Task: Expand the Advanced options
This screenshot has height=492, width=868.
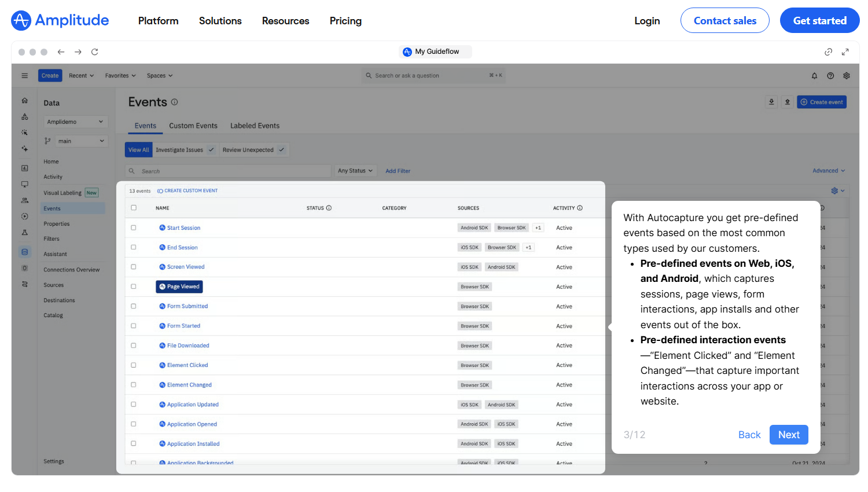Action: (829, 171)
